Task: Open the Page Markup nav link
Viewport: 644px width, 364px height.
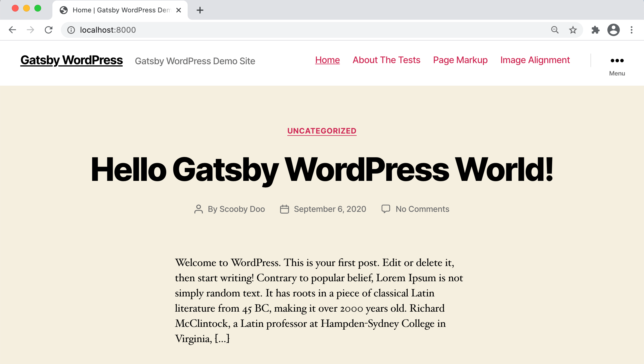Action: tap(460, 60)
